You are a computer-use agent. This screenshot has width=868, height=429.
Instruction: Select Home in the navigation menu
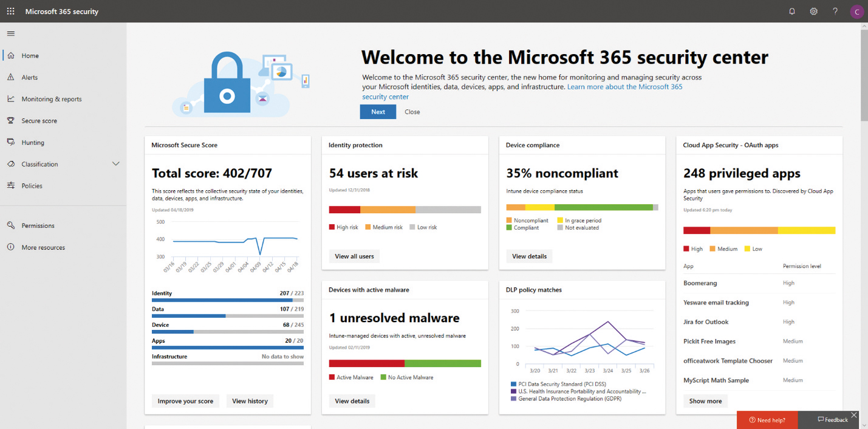point(30,55)
